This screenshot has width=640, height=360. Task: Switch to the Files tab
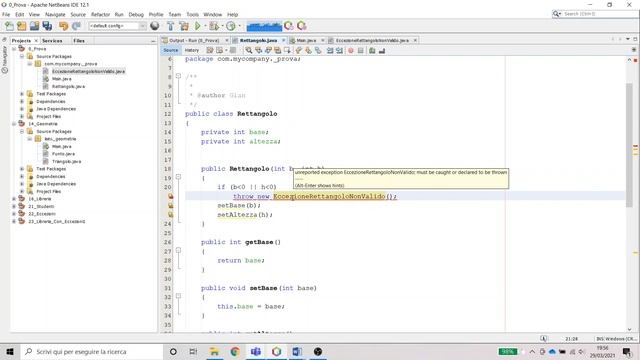[79, 41]
